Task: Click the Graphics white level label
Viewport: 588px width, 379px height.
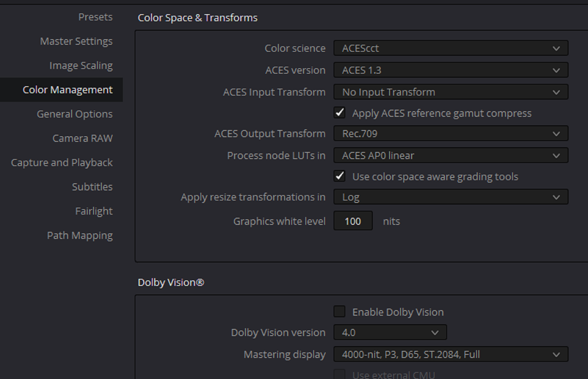Action: pos(279,221)
